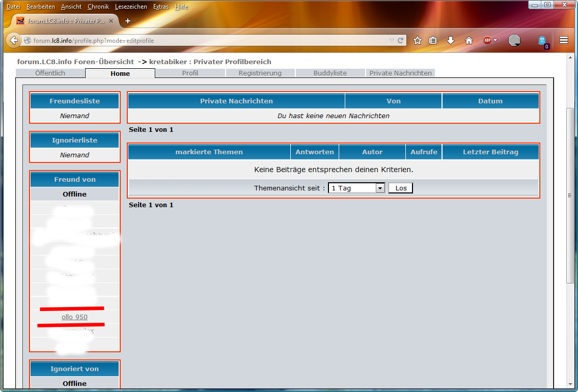Switch to the Private Nachrichten tab
Screen dimensions: 578x392
click(400, 73)
